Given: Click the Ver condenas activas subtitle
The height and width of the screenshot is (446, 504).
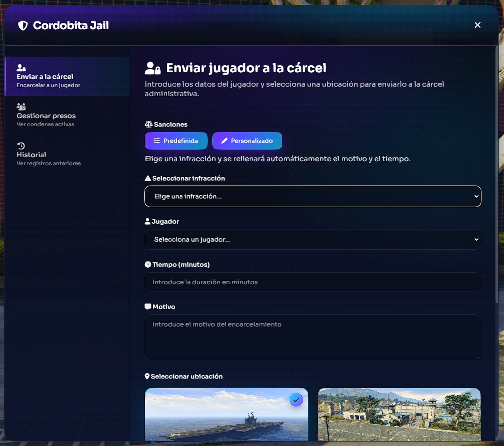Looking at the screenshot, I should [x=45, y=124].
